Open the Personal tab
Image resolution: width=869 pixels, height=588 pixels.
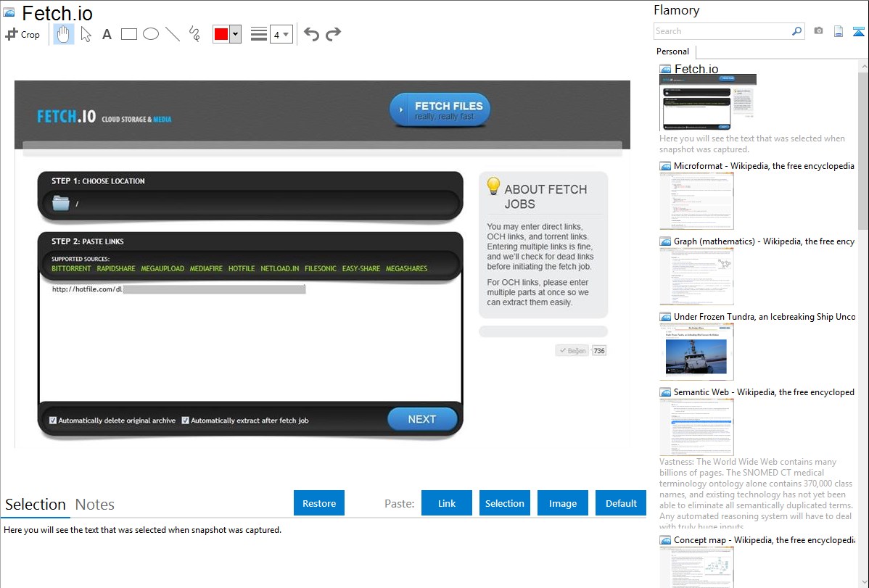tap(673, 51)
